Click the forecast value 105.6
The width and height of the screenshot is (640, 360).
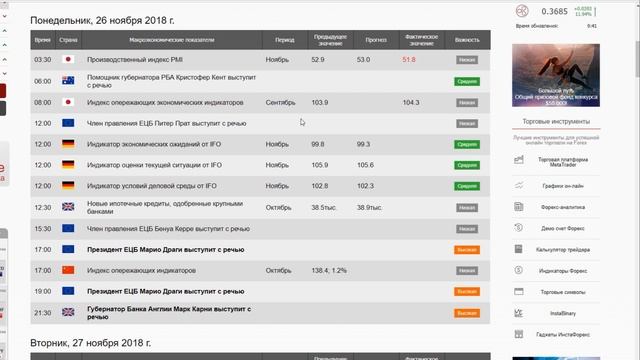pos(365,165)
